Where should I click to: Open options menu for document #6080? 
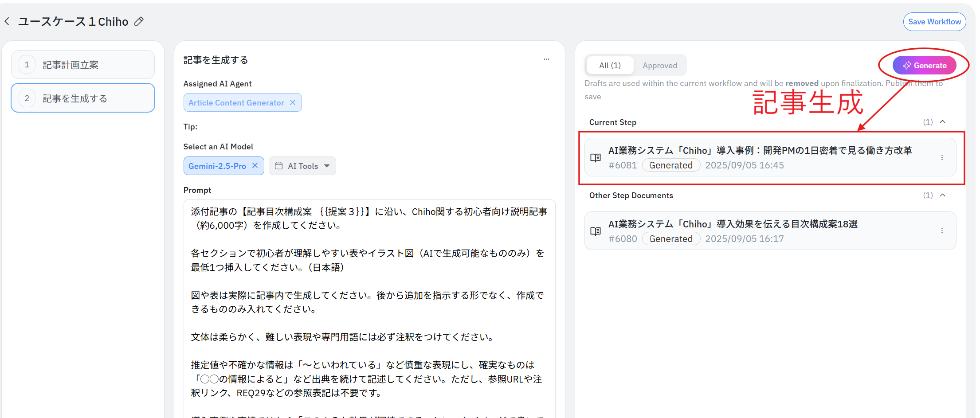point(942,231)
